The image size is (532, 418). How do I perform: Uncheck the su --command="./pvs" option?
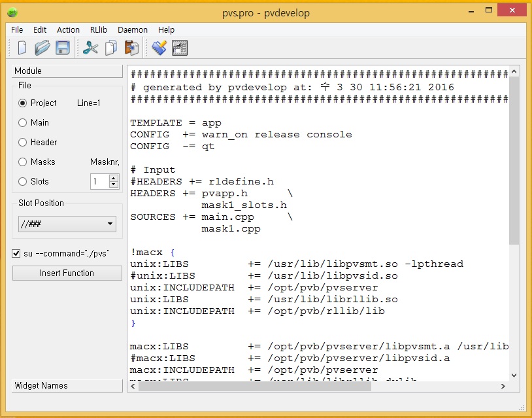pos(16,254)
